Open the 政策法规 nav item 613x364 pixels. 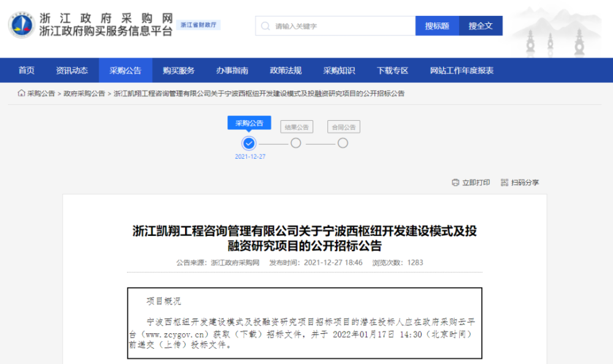coord(286,70)
